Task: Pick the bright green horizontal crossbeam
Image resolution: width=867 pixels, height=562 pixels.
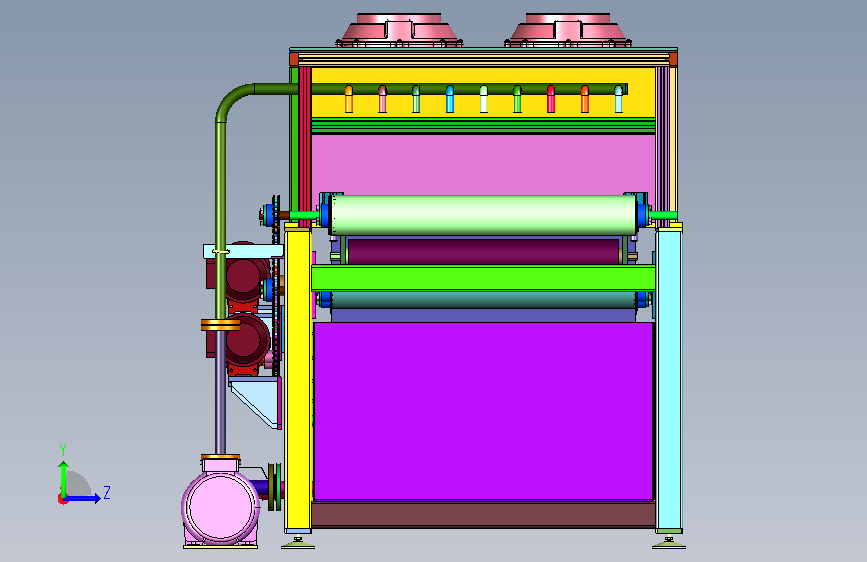Action: [483, 278]
